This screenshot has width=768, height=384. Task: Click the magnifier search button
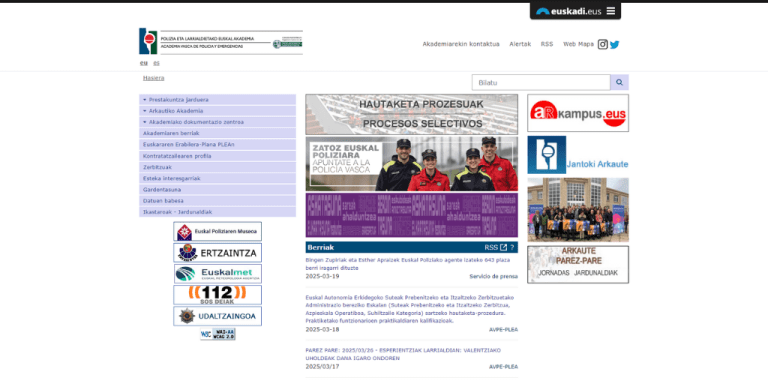619,82
